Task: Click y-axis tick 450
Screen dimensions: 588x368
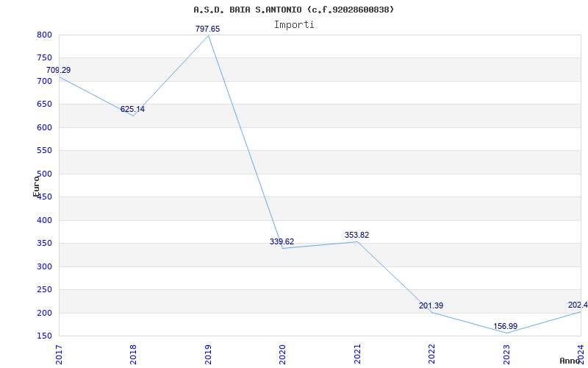Action: (44, 197)
